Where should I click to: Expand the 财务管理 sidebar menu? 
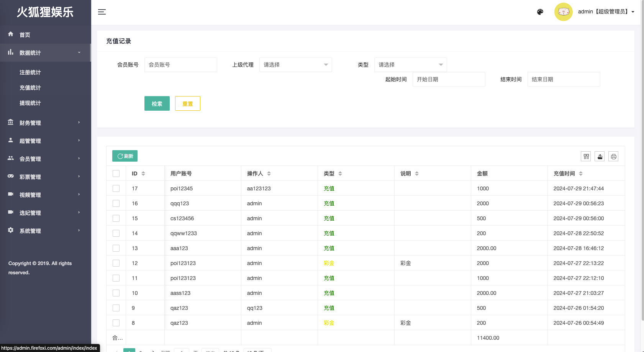45,123
